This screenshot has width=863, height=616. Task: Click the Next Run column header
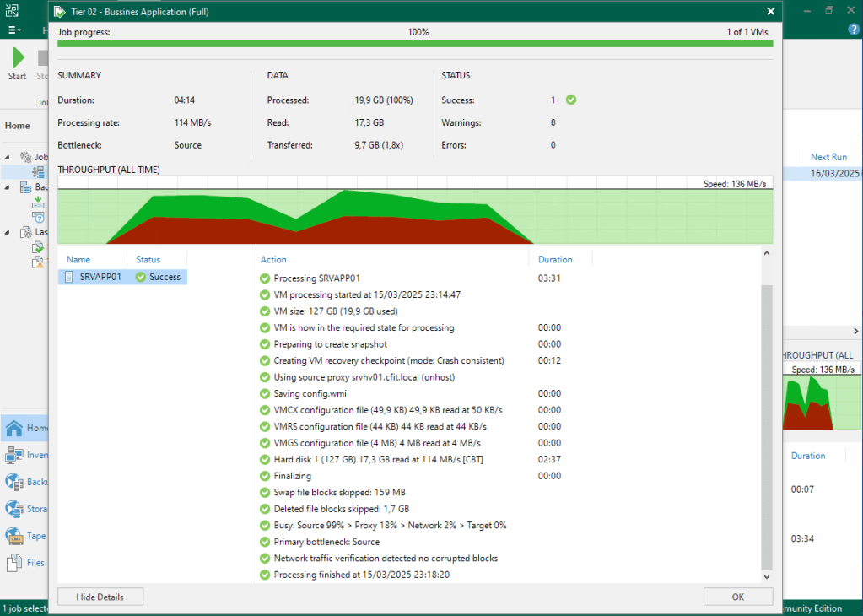(828, 157)
